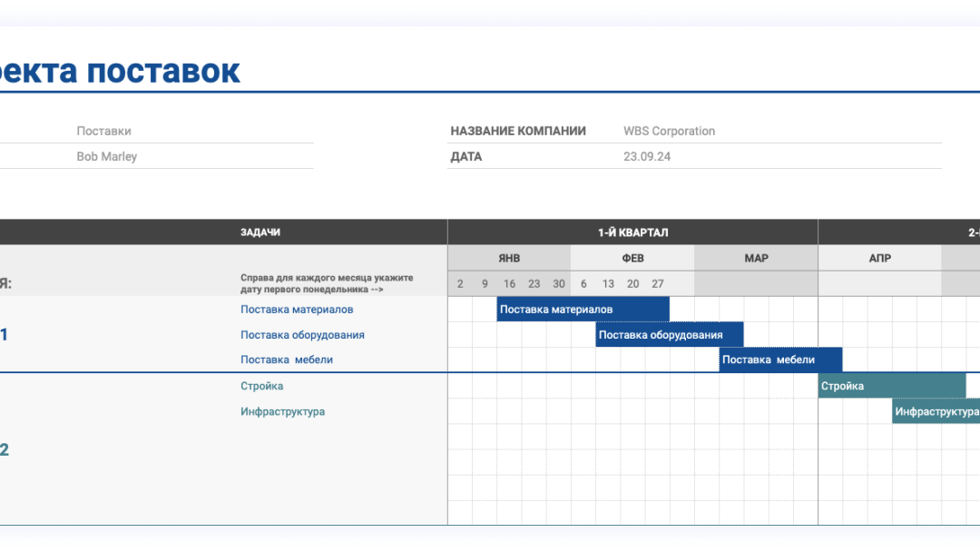The width and height of the screenshot is (980, 552).
Task: Select the 'Поставки' project name field
Action: pos(103,131)
